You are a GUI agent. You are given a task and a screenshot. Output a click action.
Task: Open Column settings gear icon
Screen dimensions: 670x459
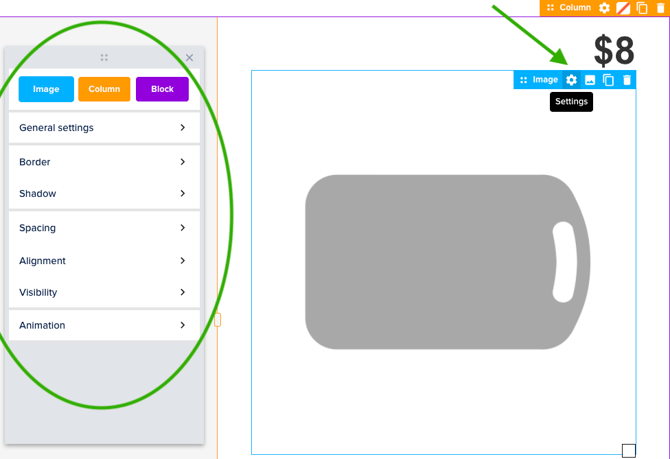[x=604, y=8]
